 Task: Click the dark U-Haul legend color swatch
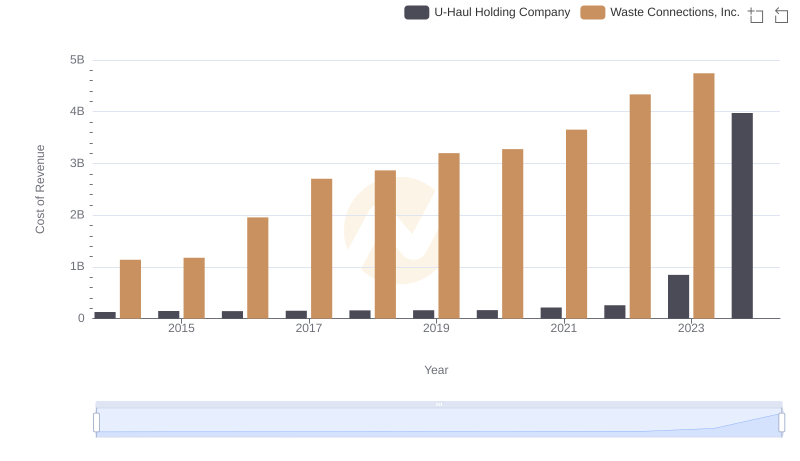(416, 12)
